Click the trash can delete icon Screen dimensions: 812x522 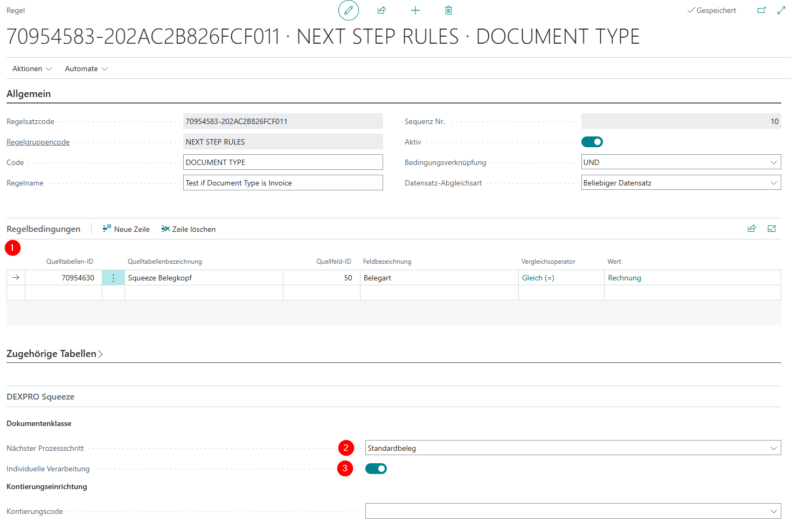click(448, 10)
